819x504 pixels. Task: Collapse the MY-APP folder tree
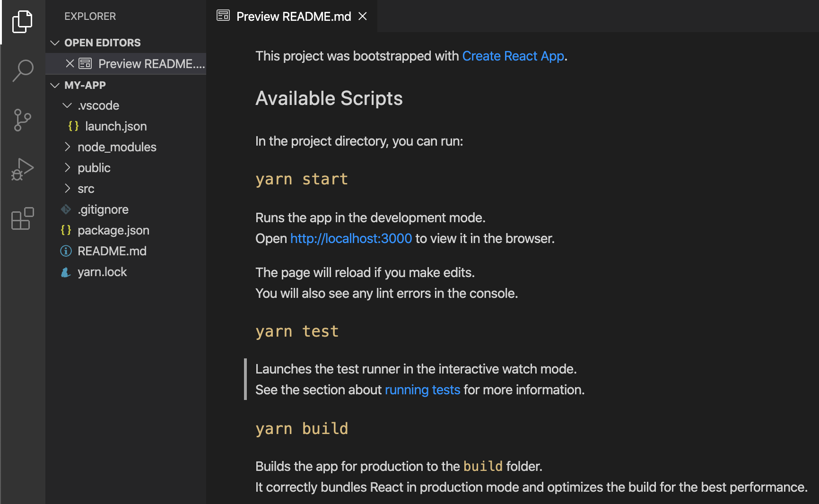[54, 85]
